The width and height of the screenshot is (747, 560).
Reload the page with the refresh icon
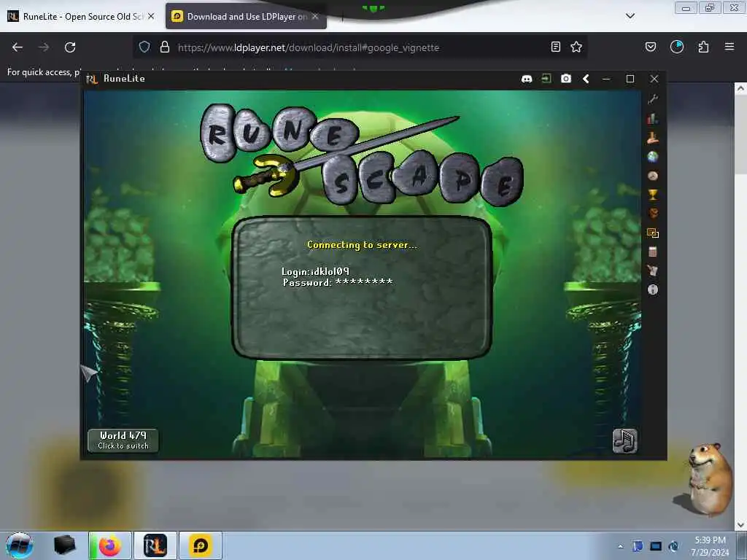coord(70,47)
